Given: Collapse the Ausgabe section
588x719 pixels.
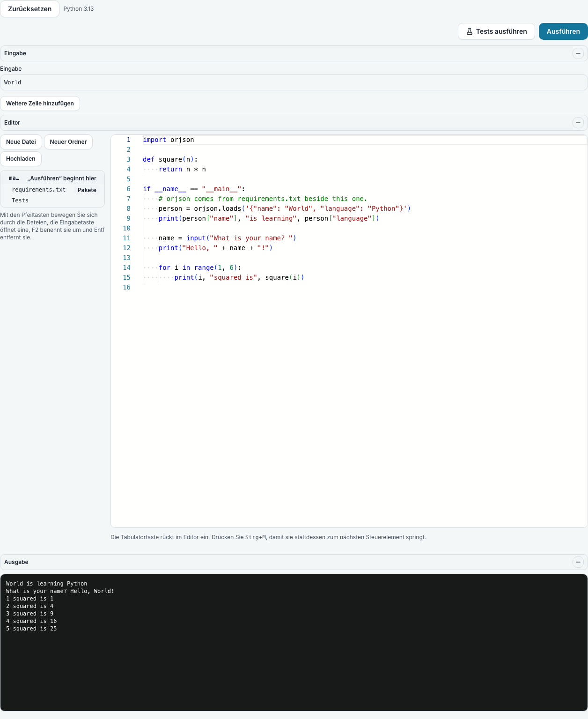Looking at the screenshot, I should [x=578, y=562].
